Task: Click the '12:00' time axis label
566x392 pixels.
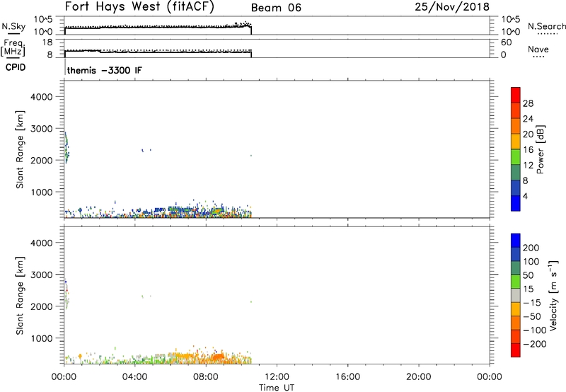Action: pos(277,377)
